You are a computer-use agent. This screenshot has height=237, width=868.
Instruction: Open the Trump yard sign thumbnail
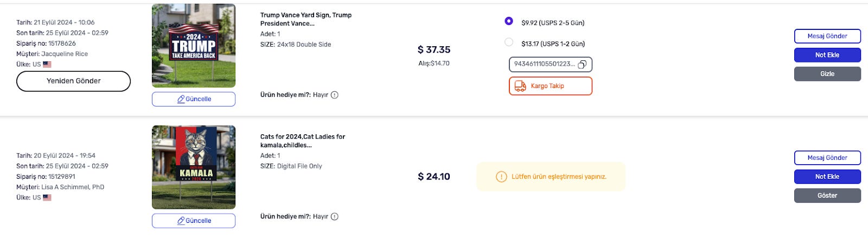pos(194,46)
